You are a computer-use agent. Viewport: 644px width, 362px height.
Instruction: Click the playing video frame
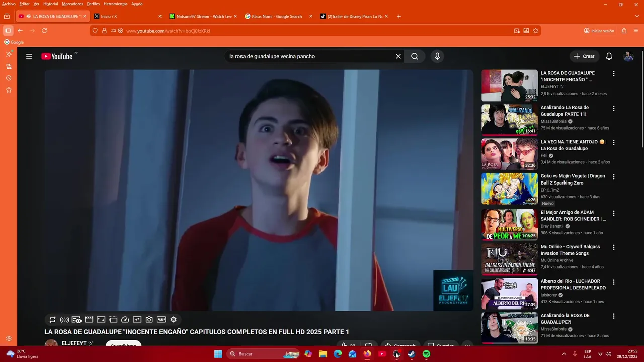point(259,190)
